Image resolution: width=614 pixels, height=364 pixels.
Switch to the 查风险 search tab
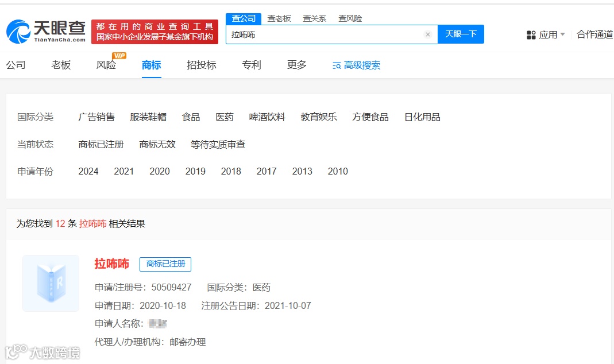[350, 18]
